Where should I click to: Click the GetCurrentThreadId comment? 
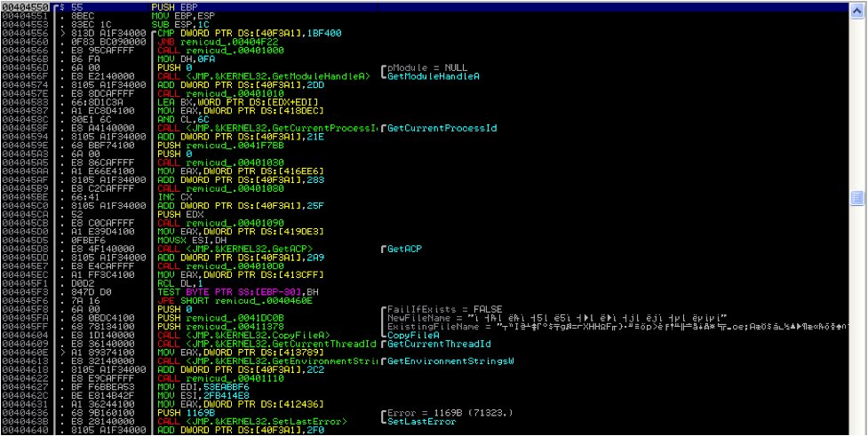(439, 344)
